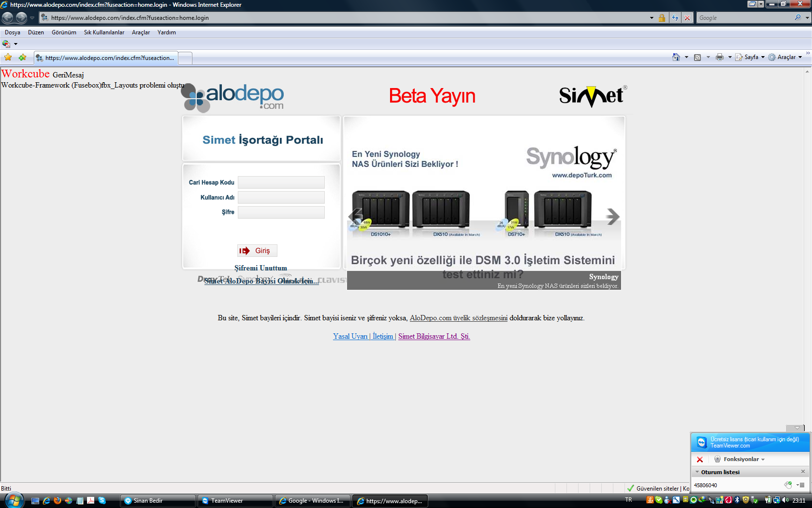The image size is (812, 508).
Task: Open the Sık Kullanılanlar menu
Action: click(x=104, y=32)
